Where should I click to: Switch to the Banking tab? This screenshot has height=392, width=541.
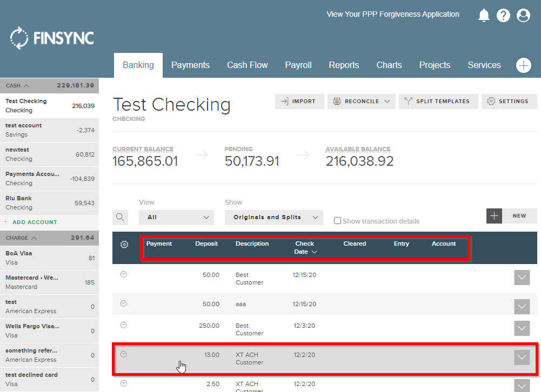click(x=138, y=65)
